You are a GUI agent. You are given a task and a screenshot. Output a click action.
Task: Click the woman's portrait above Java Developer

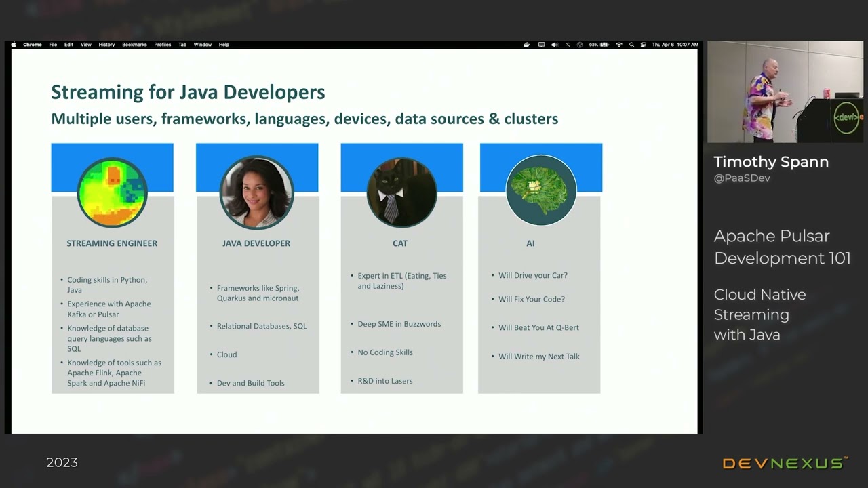coord(256,192)
